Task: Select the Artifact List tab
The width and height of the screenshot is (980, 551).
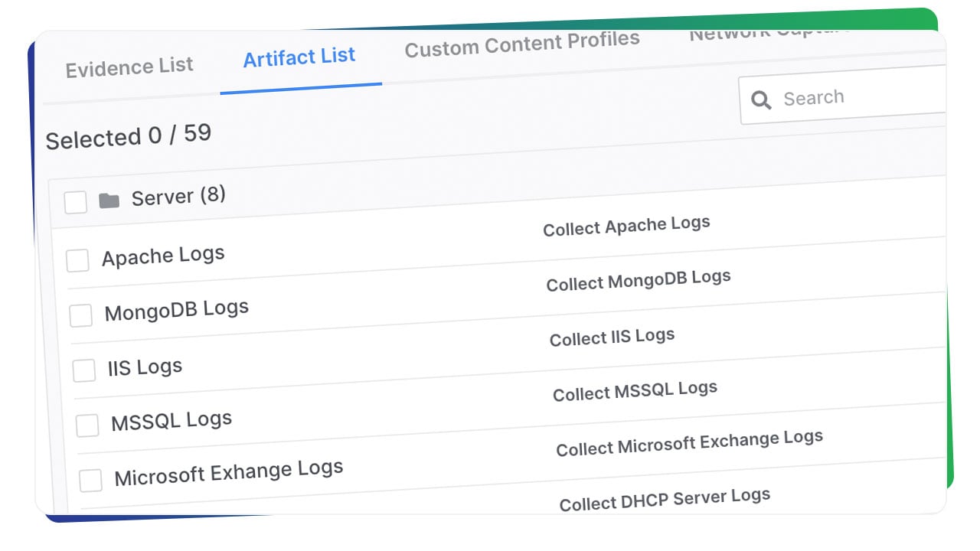Action: tap(299, 57)
